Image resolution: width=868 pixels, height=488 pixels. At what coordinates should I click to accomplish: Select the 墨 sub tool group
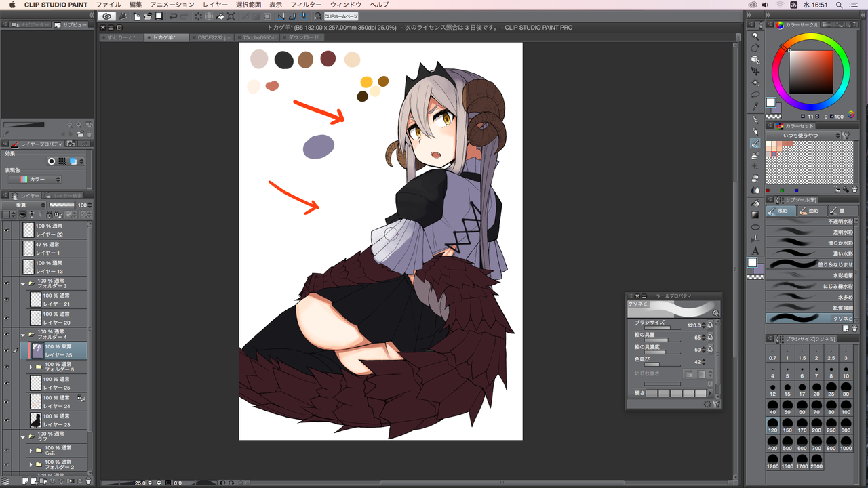842,211
